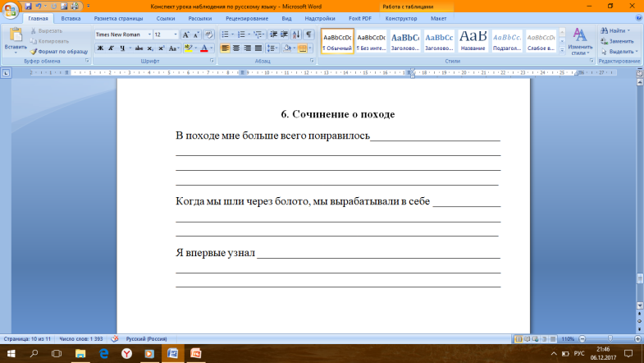
Task: Select the Название style
Action: [x=473, y=41]
